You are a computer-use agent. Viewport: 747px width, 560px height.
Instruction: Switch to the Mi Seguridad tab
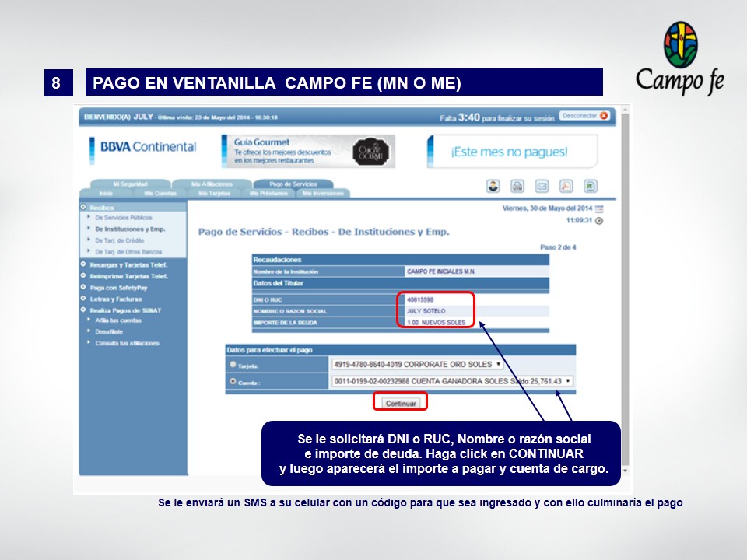(x=130, y=184)
